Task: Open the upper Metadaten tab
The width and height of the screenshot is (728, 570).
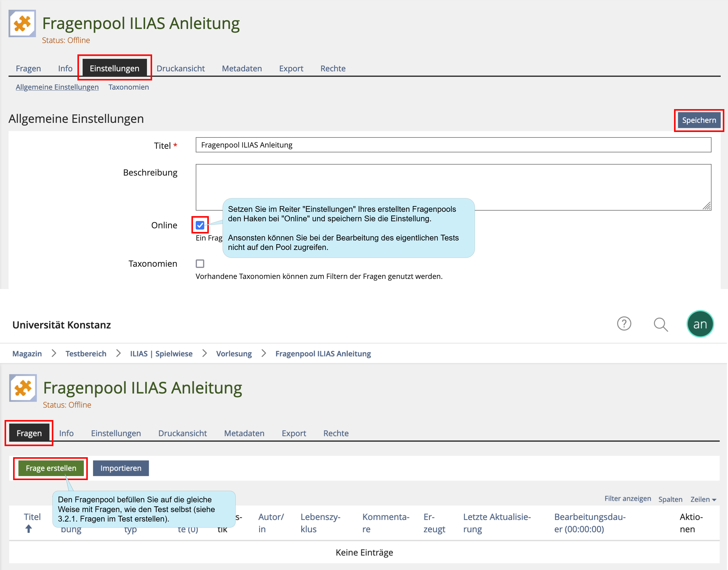Action: (x=242, y=68)
